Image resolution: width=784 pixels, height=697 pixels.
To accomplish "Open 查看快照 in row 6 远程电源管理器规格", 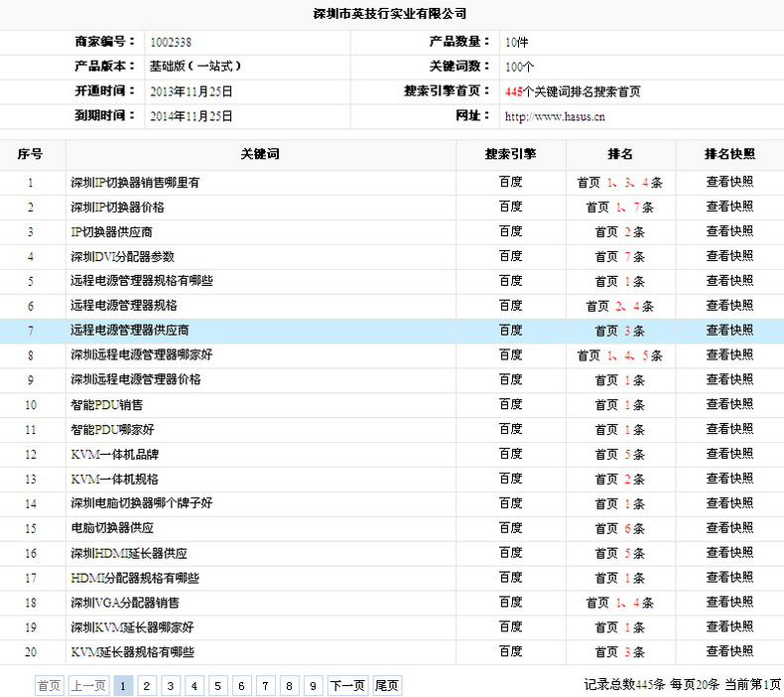I will point(729,305).
